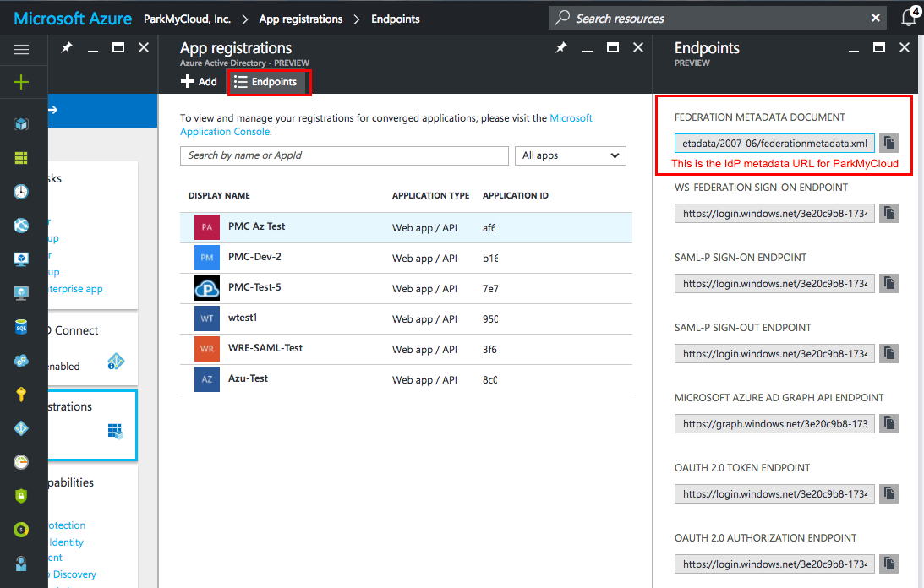Open the yellow key Subscriptions icon
This screenshot has width=924, height=588.
point(21,395)
